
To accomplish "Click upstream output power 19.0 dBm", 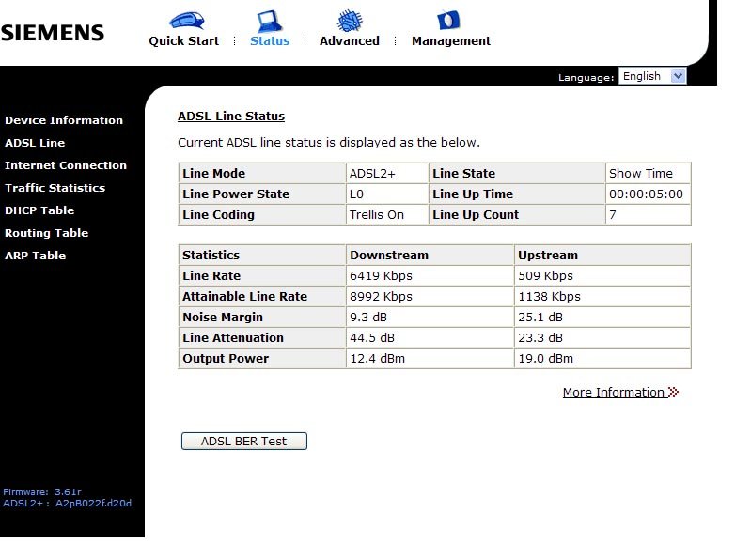I will point(546,359).
